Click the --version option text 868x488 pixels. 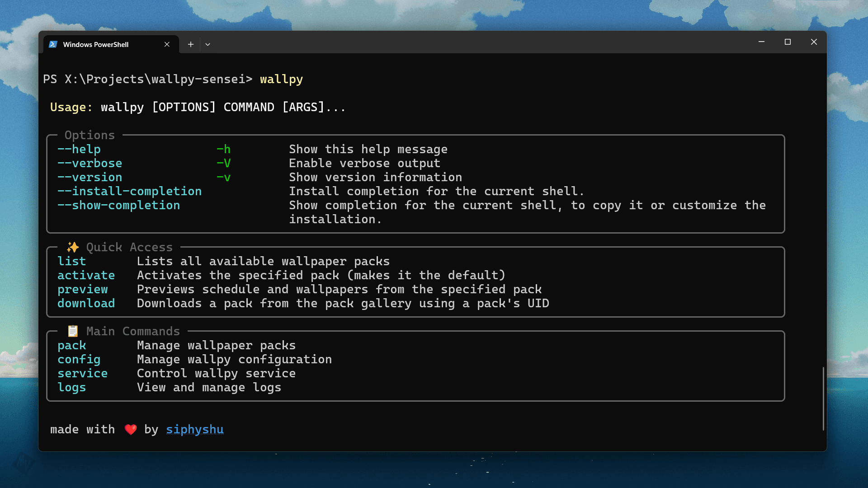tap(90, 177)
